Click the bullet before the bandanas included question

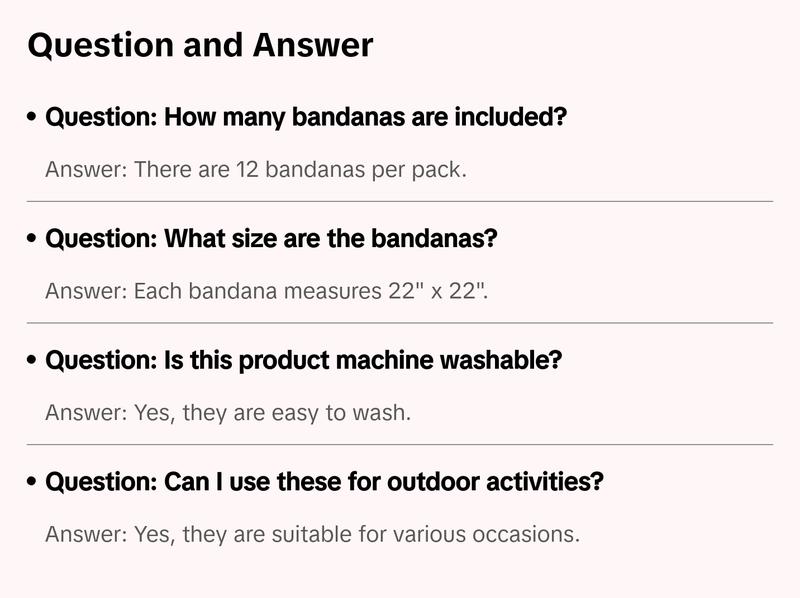point(33,118)
